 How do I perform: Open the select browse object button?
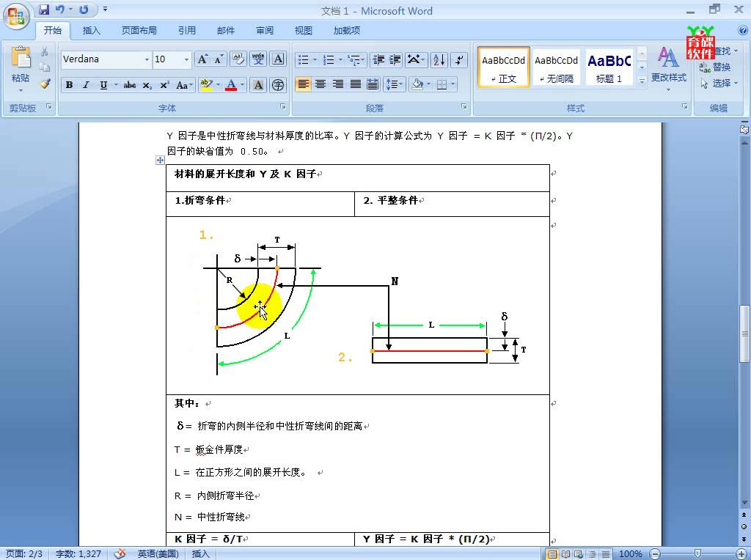[x=744, y=526]
